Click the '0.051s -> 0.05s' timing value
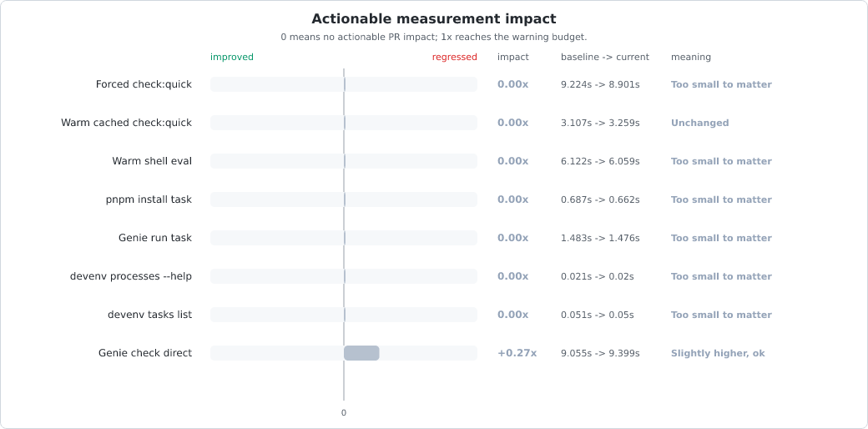This screenshot has width=868, height=429. (598, 315)
